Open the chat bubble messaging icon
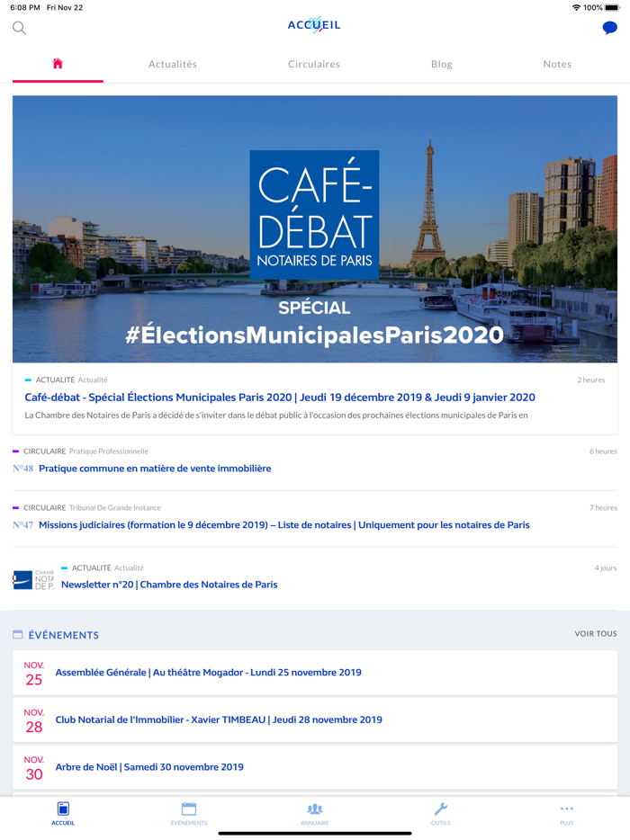 (x=610, y=28)
